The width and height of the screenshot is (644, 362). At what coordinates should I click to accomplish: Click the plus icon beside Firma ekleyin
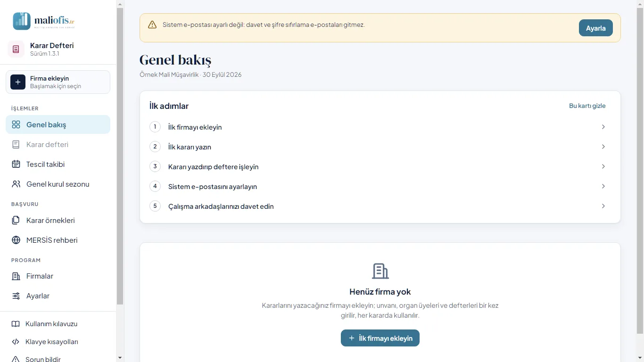click(18, 82)
